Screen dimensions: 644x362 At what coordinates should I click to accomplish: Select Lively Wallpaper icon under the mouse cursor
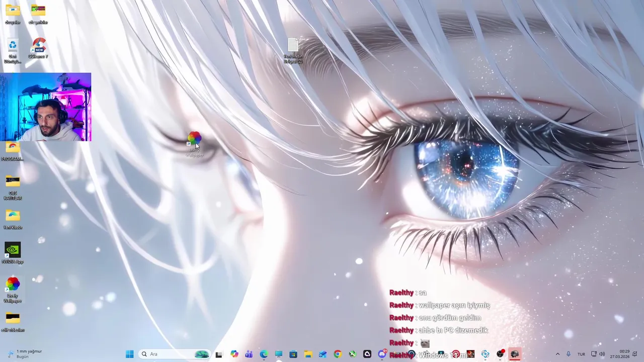click(x=194, y=144)
